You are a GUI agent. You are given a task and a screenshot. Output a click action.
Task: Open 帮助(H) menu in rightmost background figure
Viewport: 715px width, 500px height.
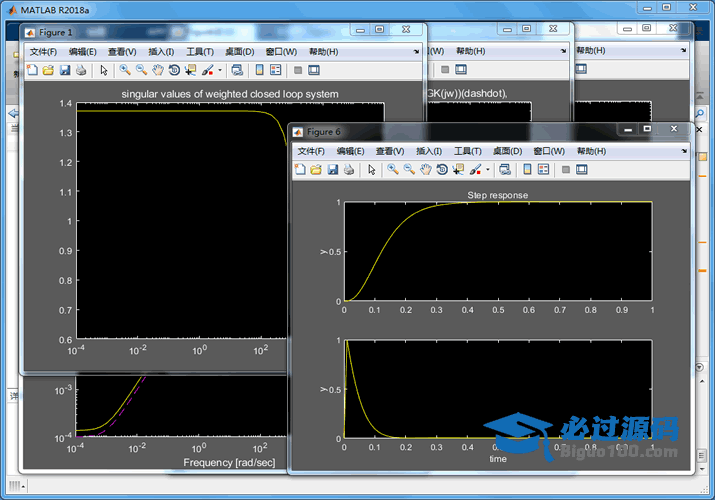click(x=591, y=50)
